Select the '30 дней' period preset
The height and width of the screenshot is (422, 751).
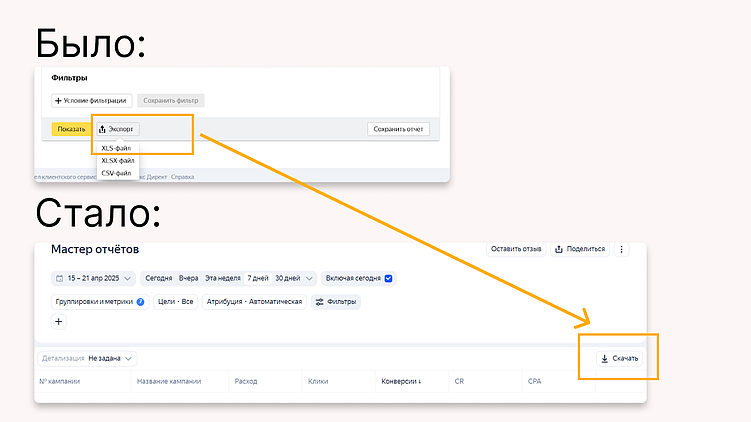pyautogui.click(x=287, y=278)
